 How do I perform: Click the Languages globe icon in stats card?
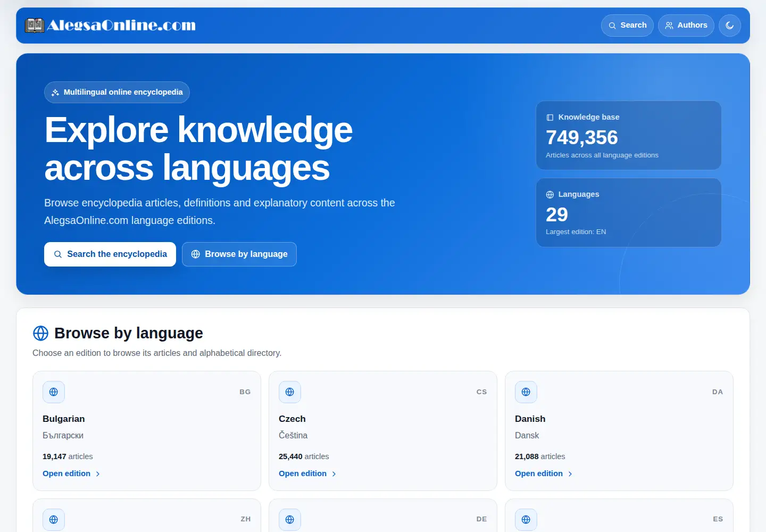[x=550, y=195]
